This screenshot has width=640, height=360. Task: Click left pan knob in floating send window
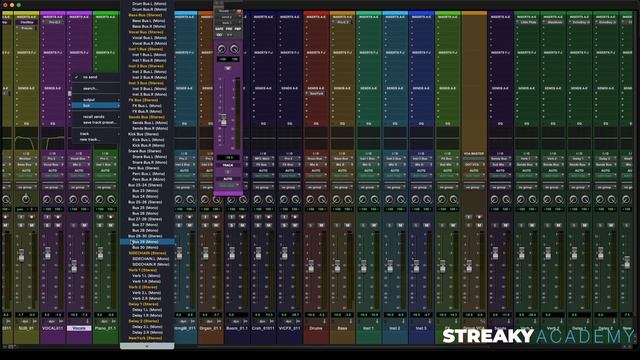222,49
